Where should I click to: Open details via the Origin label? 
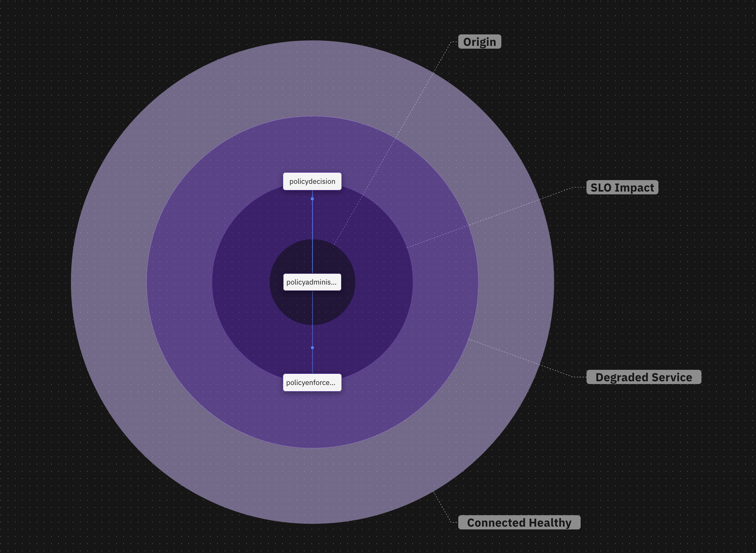tap(480, 42)
